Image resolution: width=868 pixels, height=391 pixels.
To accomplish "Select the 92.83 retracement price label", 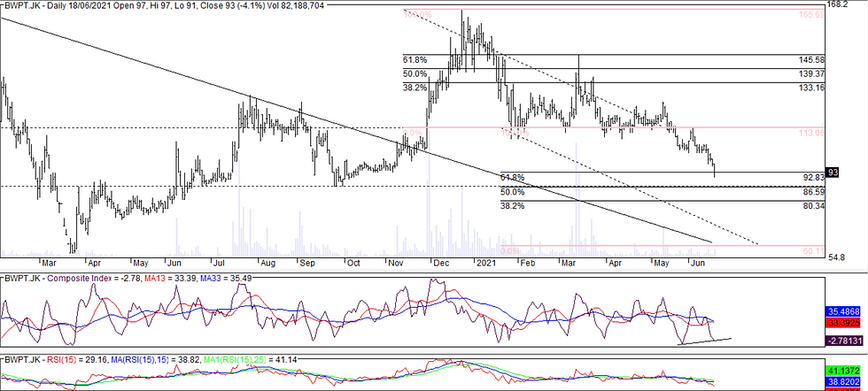I will (x=814, y=178).
